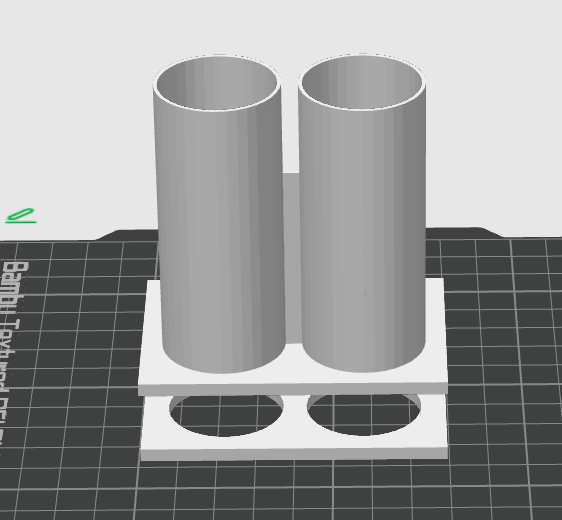Click inside the left cylinder's top opening
Image resolution: width=562 pixels, height=520 pixels.
coord(217,83)
